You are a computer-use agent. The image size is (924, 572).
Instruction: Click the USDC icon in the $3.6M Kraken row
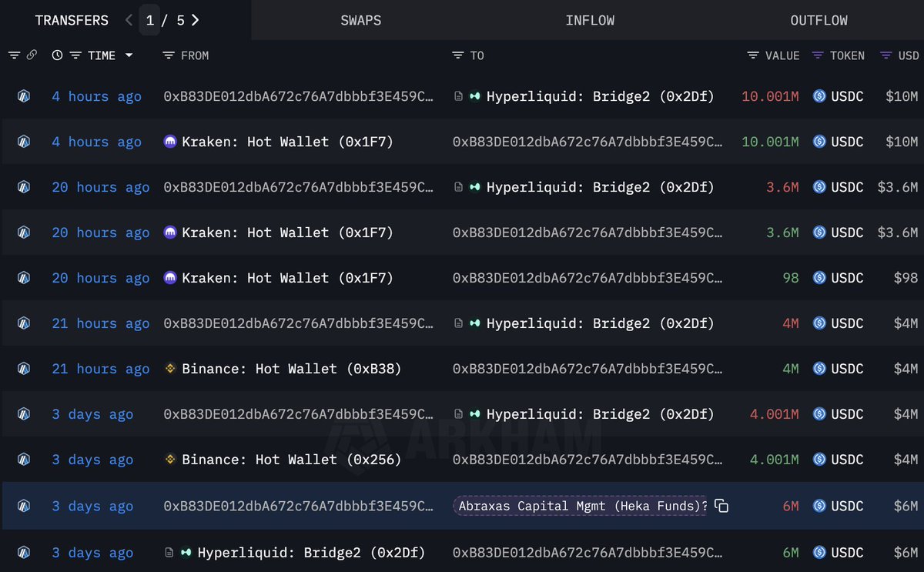pyautogui.click(x=819, y=232)
